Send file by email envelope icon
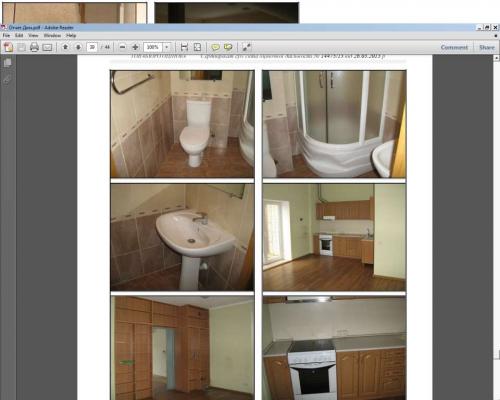Screen dimensions: 500x400 [47, 47]
